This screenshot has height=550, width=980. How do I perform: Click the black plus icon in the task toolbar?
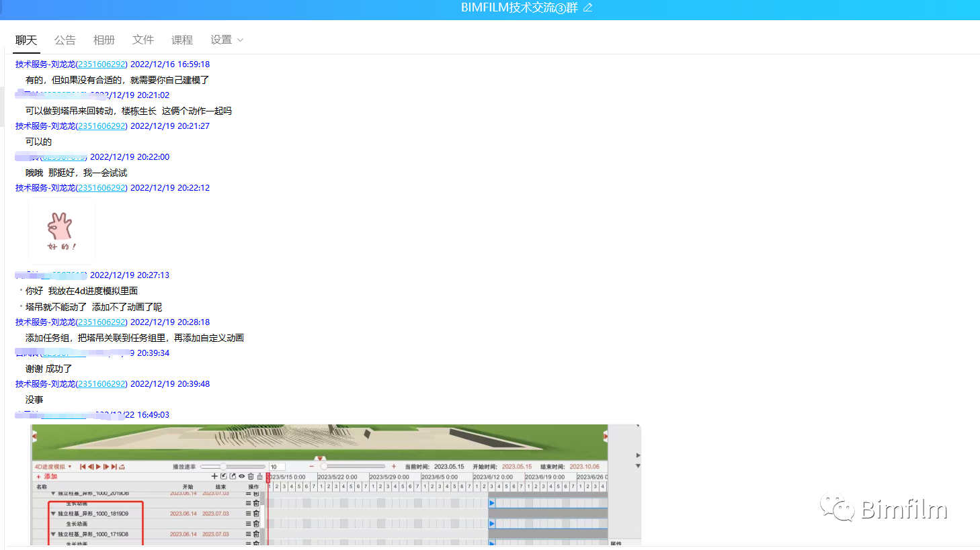point(214,476)
